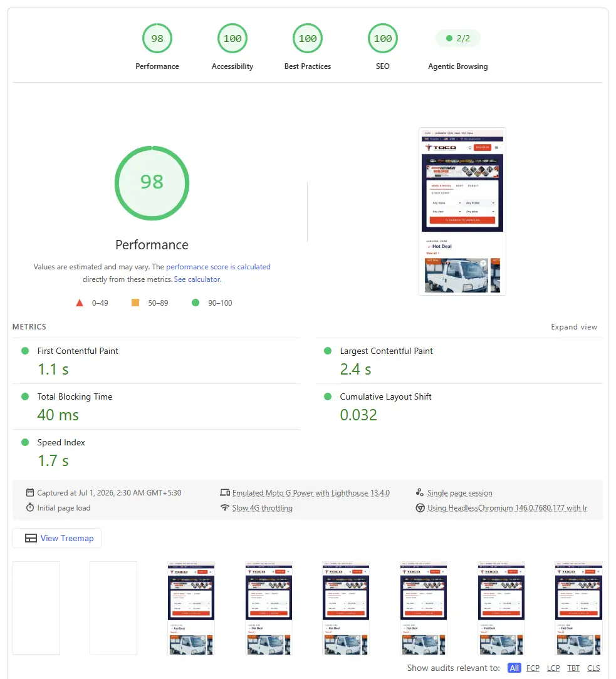Image resolution: width=616 pixels, height=679 pixels.
Task: Click the calendar icon beside Captured at
Action: [x=30, y=492]
